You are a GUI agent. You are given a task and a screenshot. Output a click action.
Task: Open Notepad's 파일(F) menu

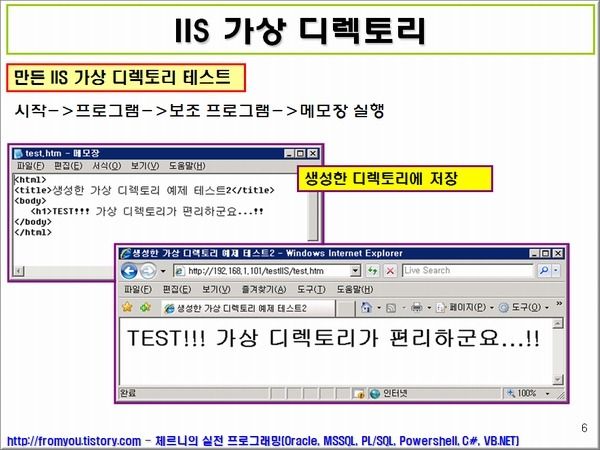click(31, 166)
